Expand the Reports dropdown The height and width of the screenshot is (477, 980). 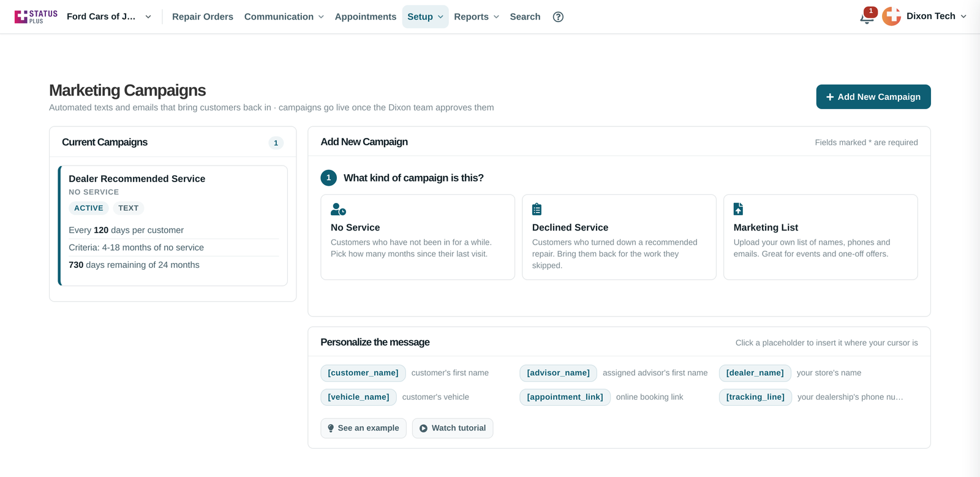(x=477, y=17)
